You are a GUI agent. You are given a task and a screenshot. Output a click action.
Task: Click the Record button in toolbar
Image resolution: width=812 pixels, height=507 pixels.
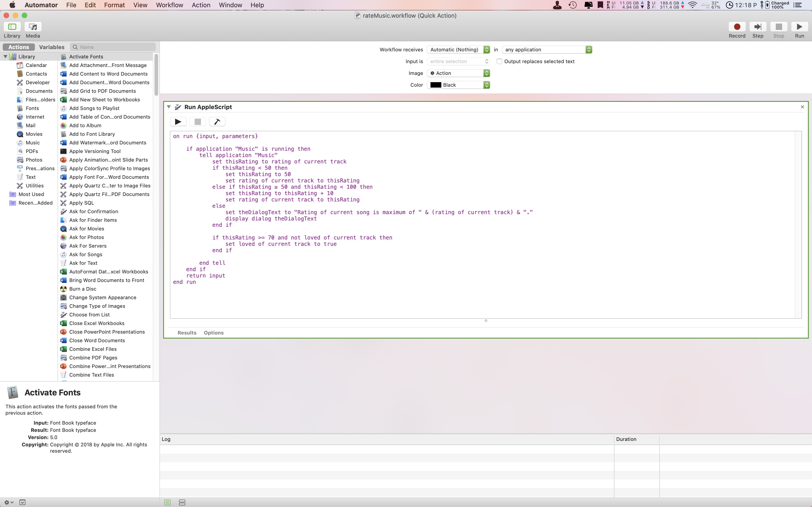[737, 27]
